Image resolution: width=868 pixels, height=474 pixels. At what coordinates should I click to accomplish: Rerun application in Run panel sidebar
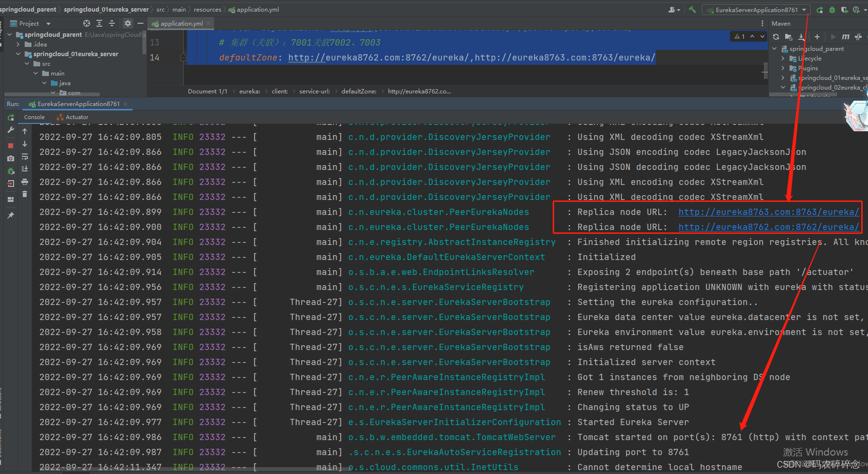(x=11, y=118)
